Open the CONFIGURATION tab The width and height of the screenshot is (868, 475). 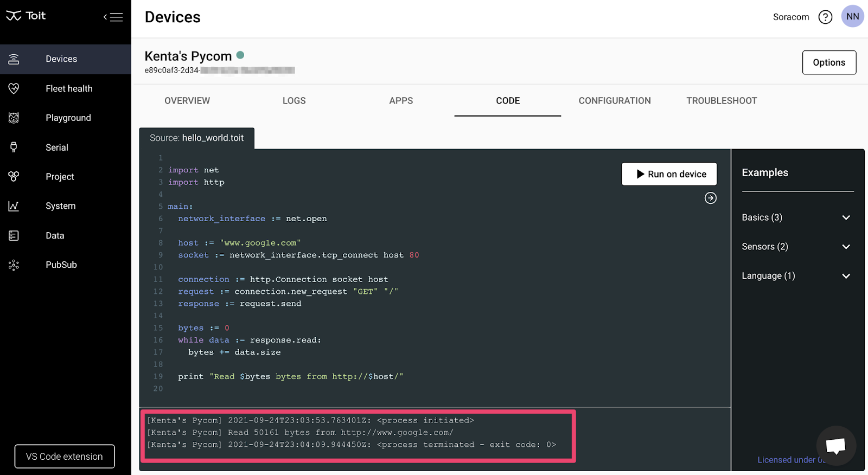[x=614, y=101]
